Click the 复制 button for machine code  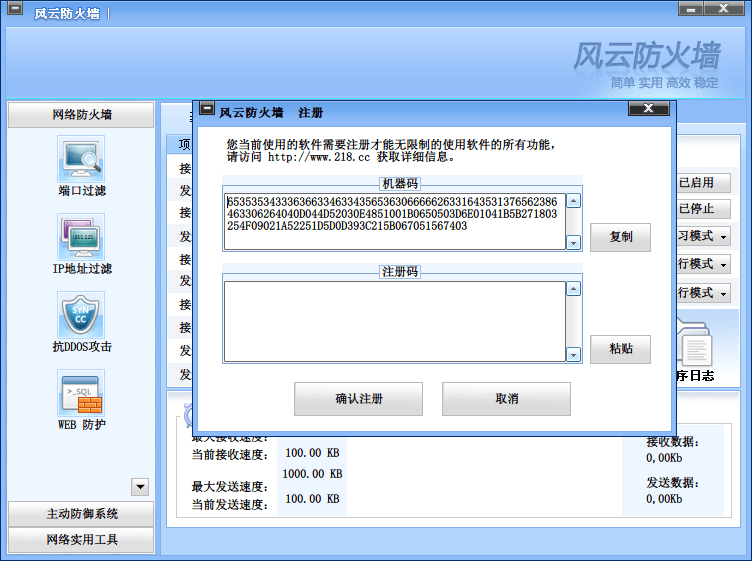pyautogui.click(x=620, y=238)
